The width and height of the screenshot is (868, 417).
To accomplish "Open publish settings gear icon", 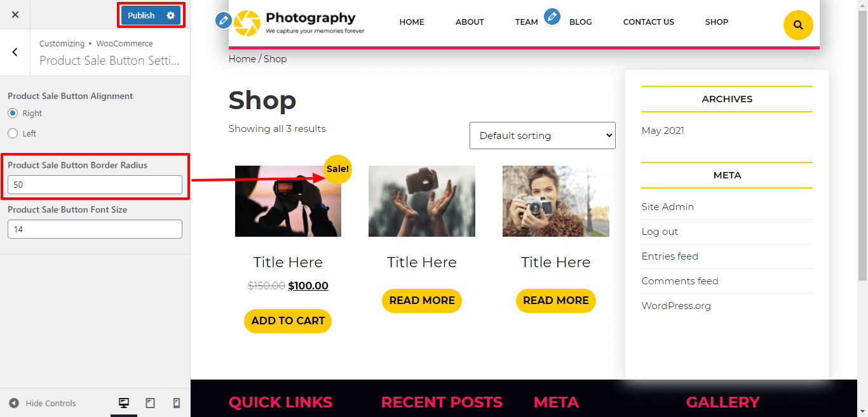I will coord(170,15).
